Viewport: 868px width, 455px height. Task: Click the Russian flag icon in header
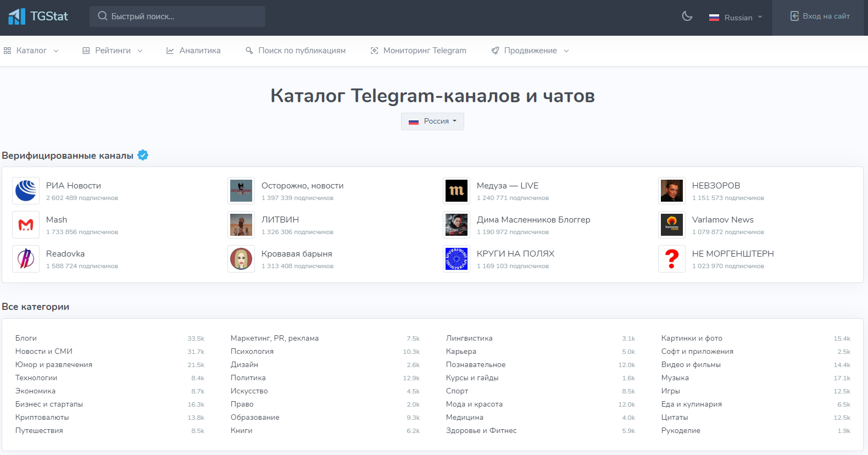tap(714, 18)
